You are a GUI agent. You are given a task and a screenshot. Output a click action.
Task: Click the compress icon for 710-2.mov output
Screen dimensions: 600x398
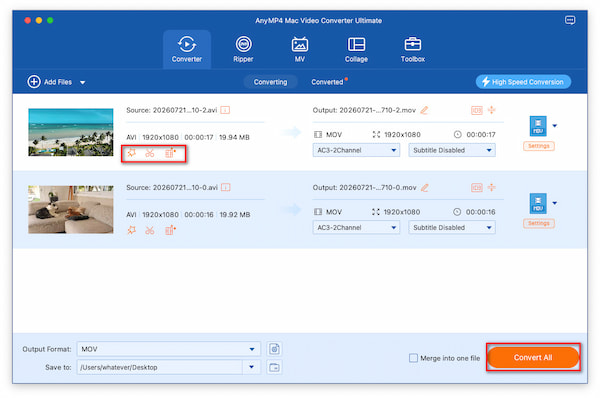492,110
